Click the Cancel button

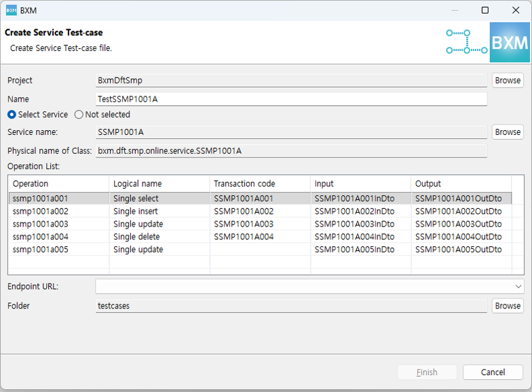coord(493,372)
